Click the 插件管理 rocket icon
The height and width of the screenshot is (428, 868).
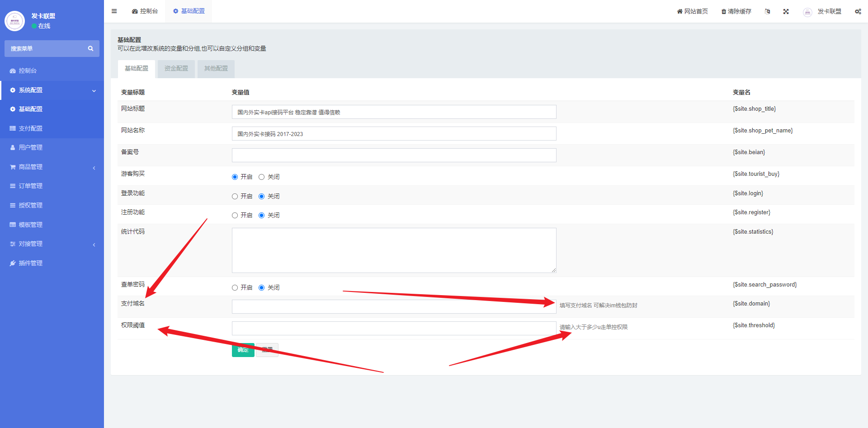point(13,263)
